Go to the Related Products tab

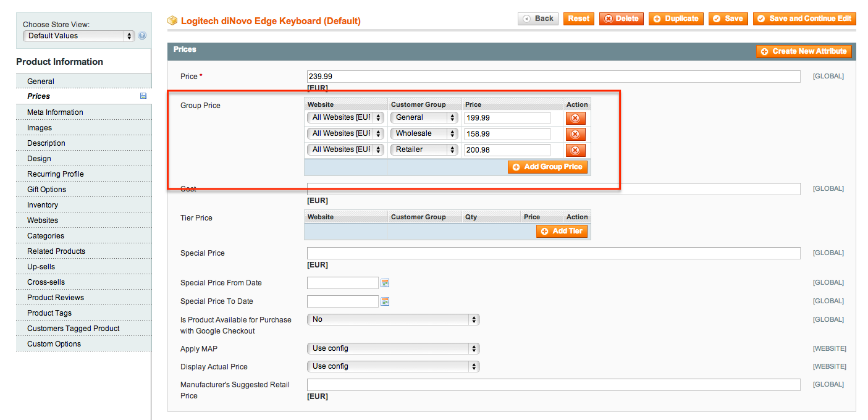pos(83,251)
